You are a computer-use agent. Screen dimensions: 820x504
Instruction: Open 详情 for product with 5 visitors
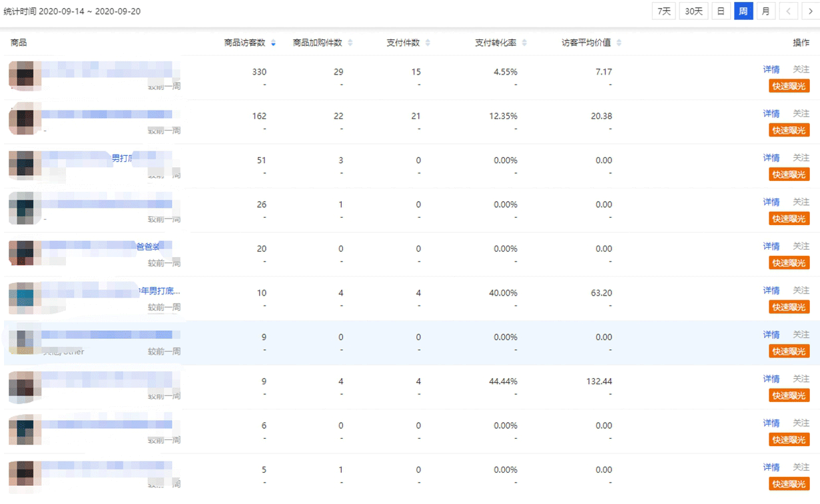point(771,467)
